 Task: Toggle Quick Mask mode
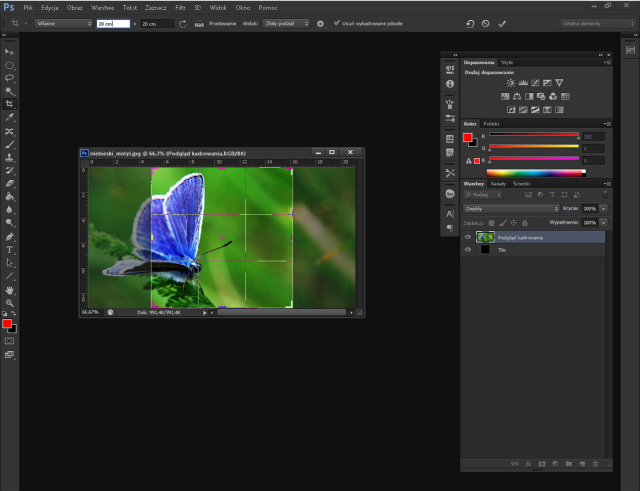pos(9,341)
